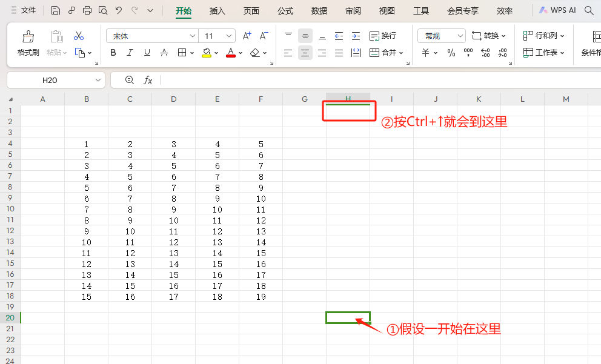Expand quick access toolbar chevron
The image size is (601, 364).
click(x=150, y=11)
